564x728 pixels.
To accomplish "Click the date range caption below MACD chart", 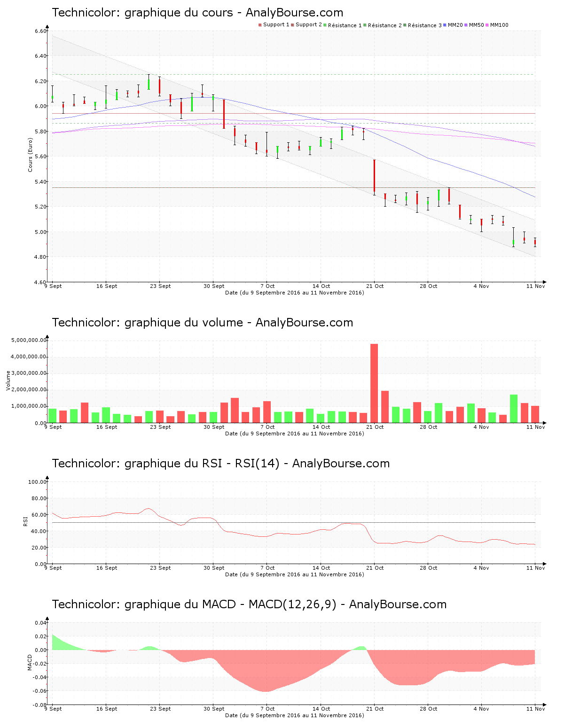I will point(295,715).
